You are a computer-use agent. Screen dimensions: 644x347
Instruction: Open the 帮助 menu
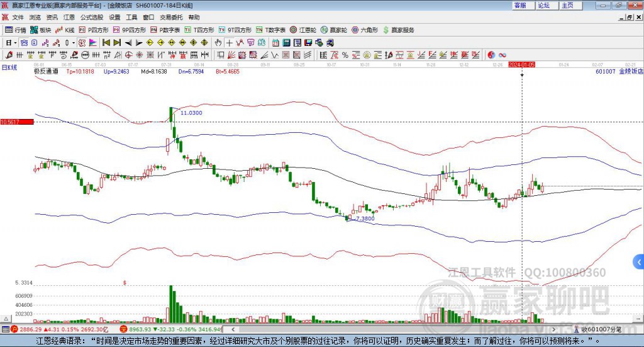[x=194, y=17]
